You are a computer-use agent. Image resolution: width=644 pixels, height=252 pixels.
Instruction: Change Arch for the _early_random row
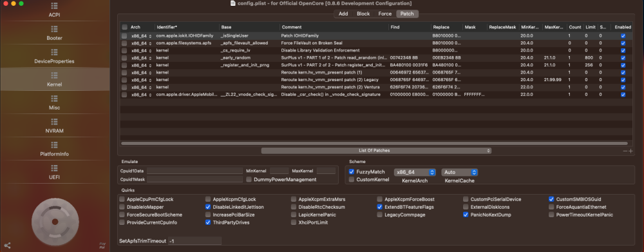click(x=141, y=58)
